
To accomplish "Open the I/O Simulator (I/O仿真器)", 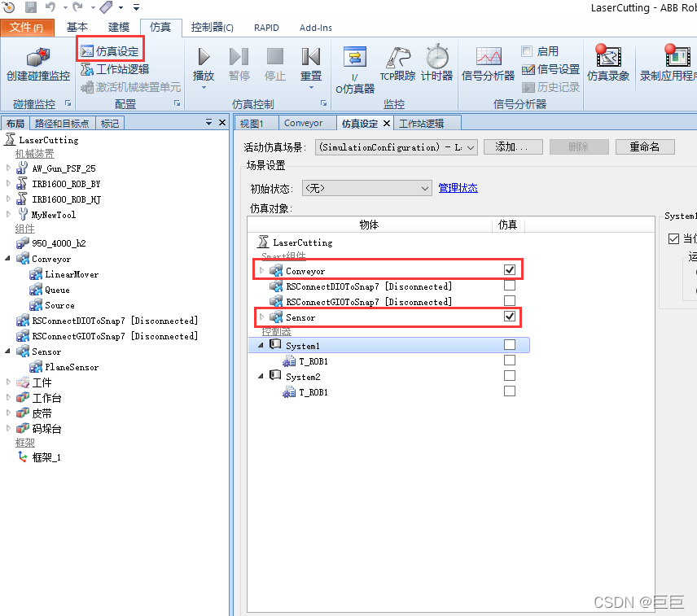I will [x=355, y=70].
